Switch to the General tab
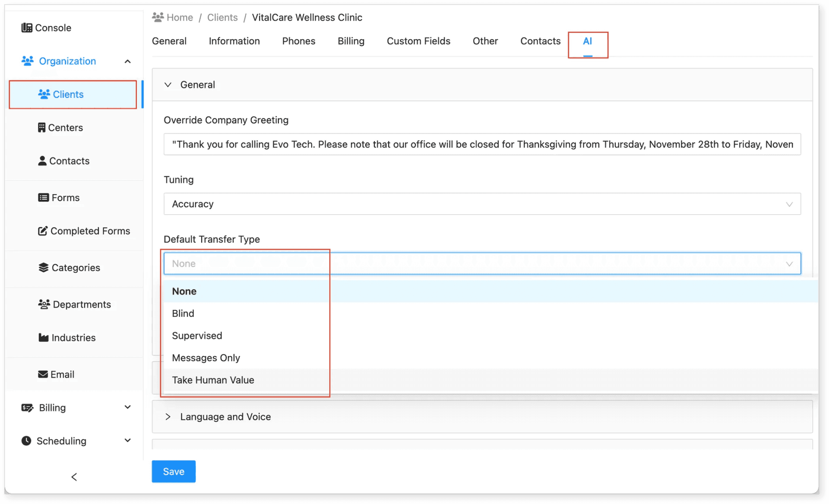829x504 pixels. pyautogui.click(x=169, y=41)
